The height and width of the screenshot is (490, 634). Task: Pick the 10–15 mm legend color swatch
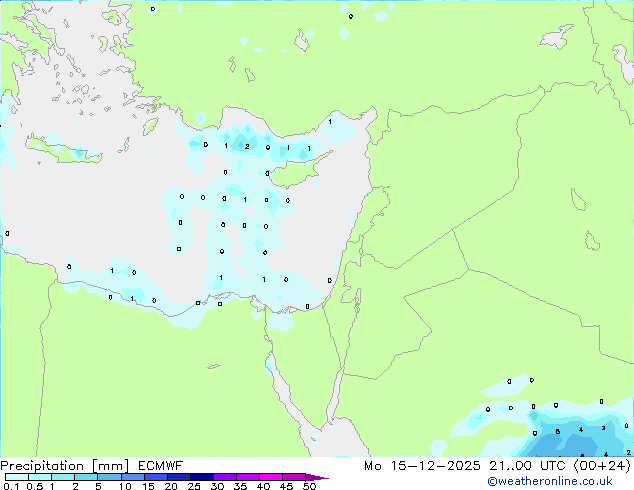click(133, 477)
